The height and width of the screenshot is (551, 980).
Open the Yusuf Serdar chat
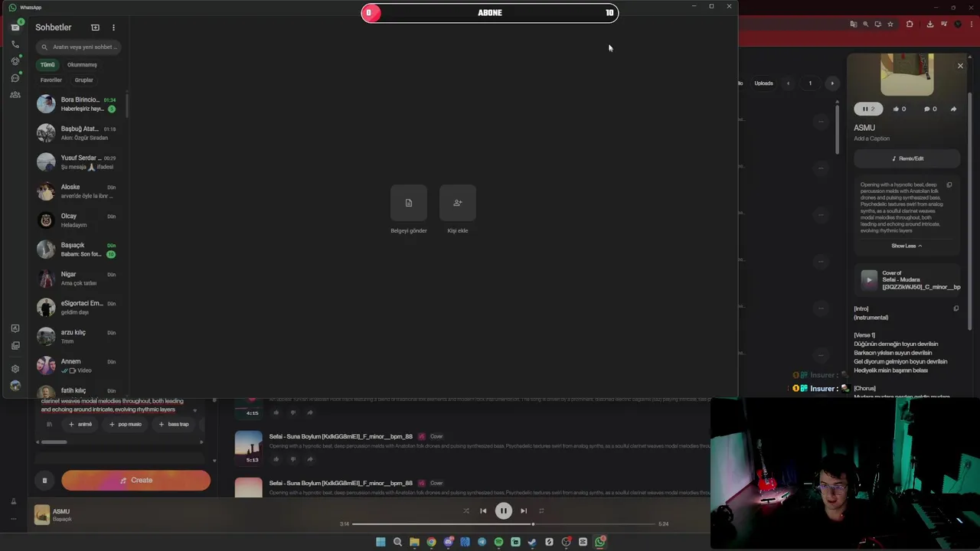[80, 162]
